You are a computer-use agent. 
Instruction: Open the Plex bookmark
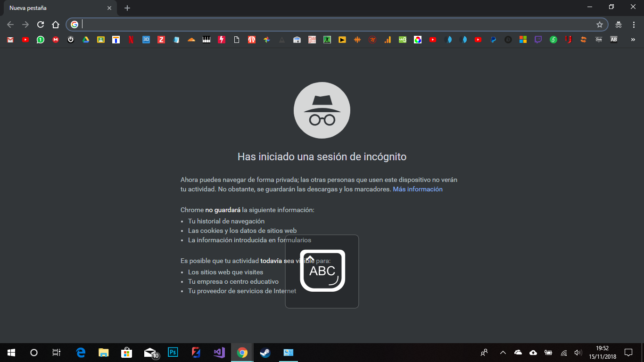click(342, 40)
